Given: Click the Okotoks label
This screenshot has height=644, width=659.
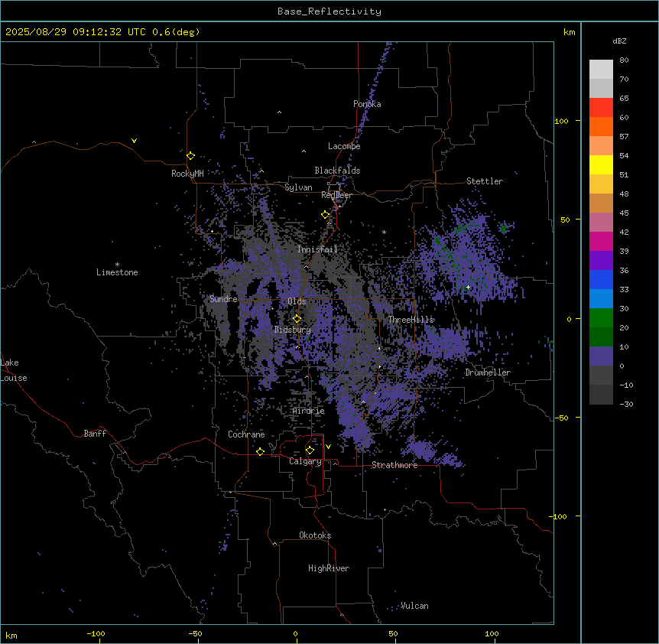Looking at the screenshot, I should pyautogui.click(x=315, y=535).
